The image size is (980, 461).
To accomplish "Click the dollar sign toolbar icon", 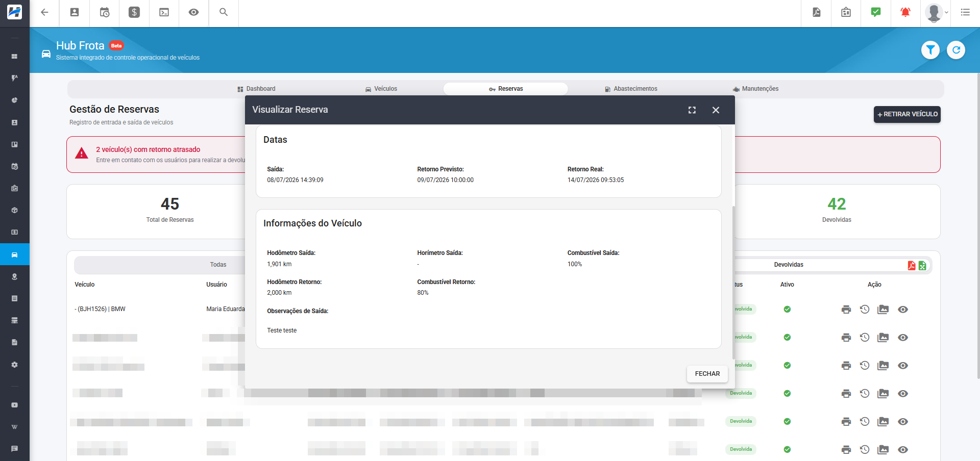I will pyautogui.click(x=134, y=12).
